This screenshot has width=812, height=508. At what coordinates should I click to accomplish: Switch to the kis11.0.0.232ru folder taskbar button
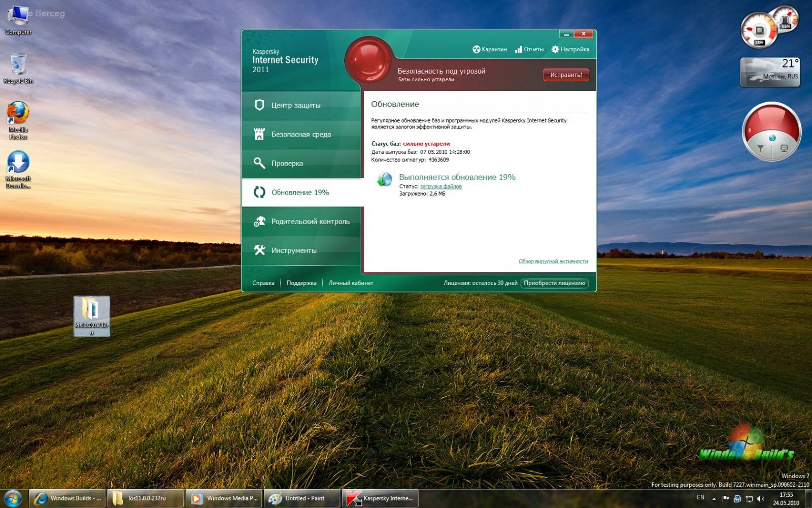146,498
